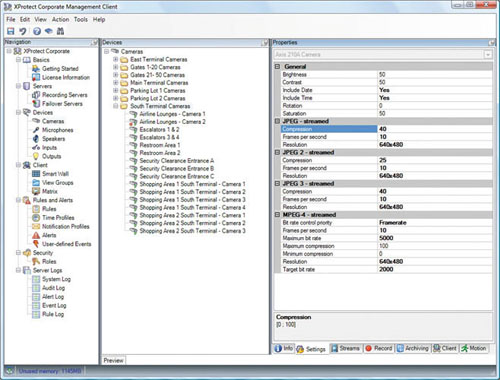This screenshot has height=380, width=500.
Task: Click the Save toolbar icon
Action: [x=11, y=31]
